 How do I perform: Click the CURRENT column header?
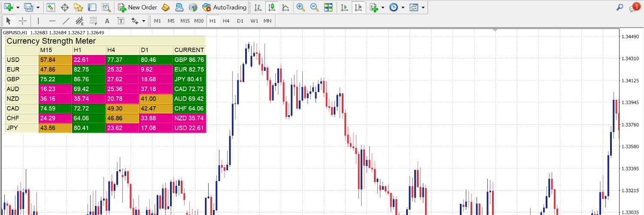click(189, 50)
